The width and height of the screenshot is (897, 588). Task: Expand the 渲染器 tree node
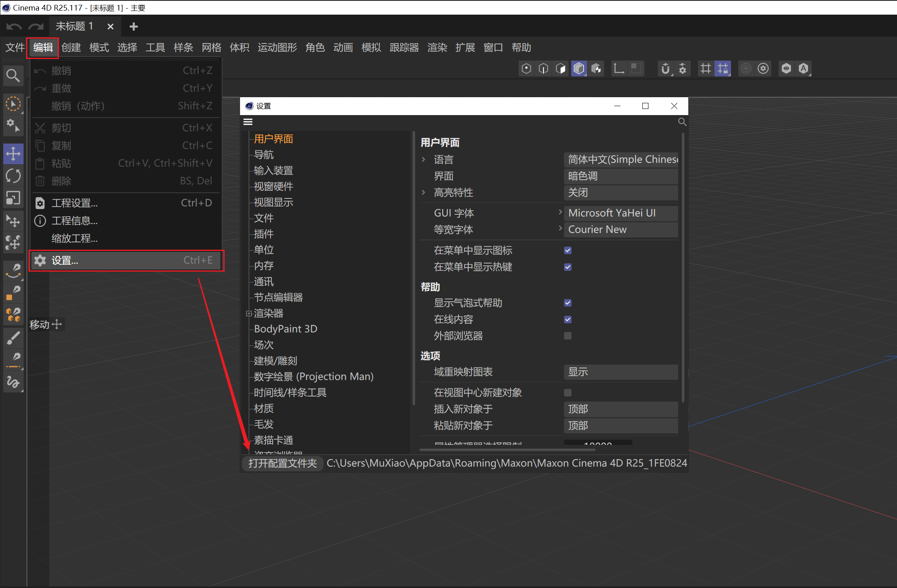click(x=249, y=314)
